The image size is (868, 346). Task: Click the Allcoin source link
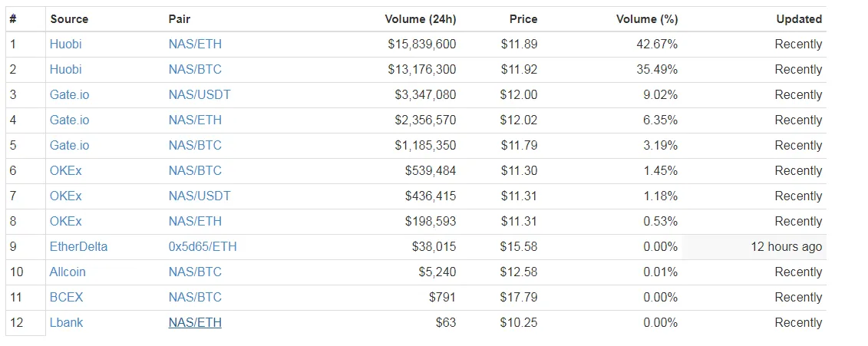(68, 272)
